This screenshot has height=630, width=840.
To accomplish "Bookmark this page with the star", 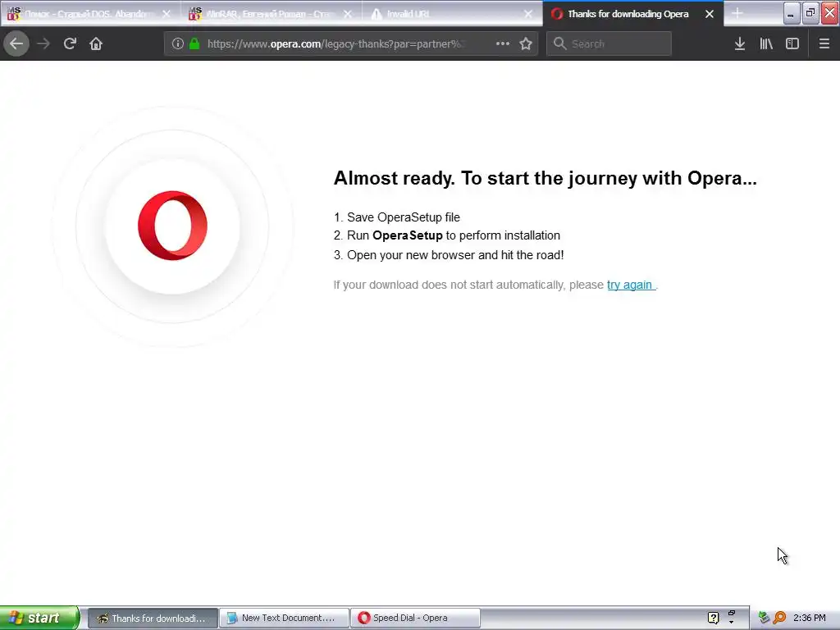I will 526,43.
